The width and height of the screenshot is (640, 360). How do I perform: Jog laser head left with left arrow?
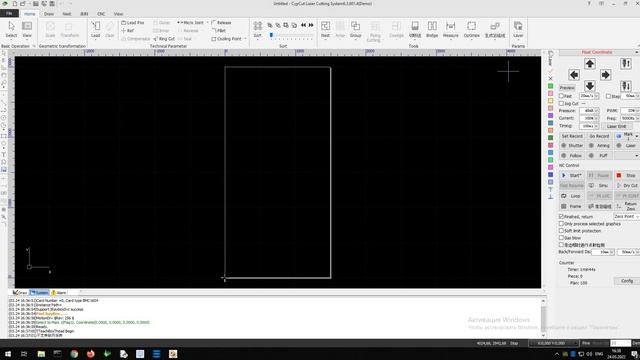coord(574,75)
